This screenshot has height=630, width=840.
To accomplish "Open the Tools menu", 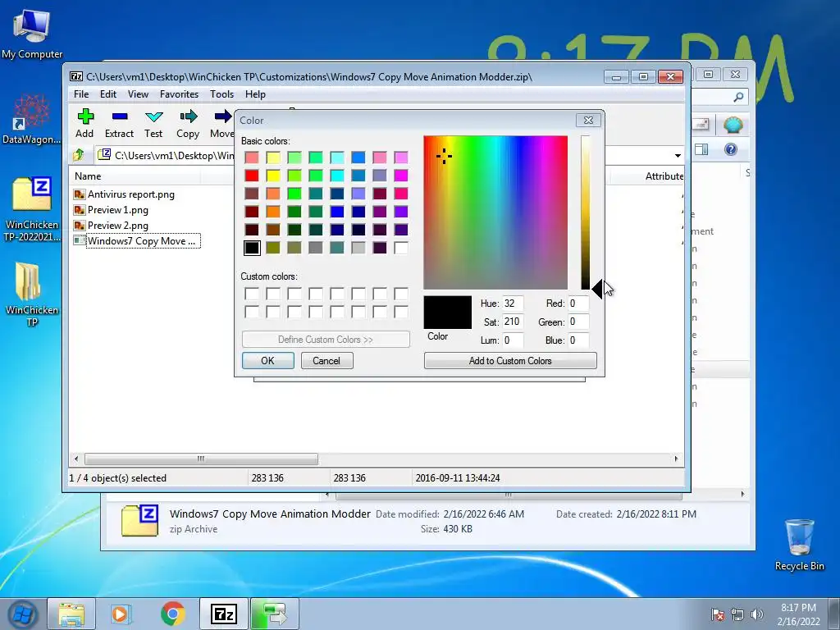I will (221, 94).
